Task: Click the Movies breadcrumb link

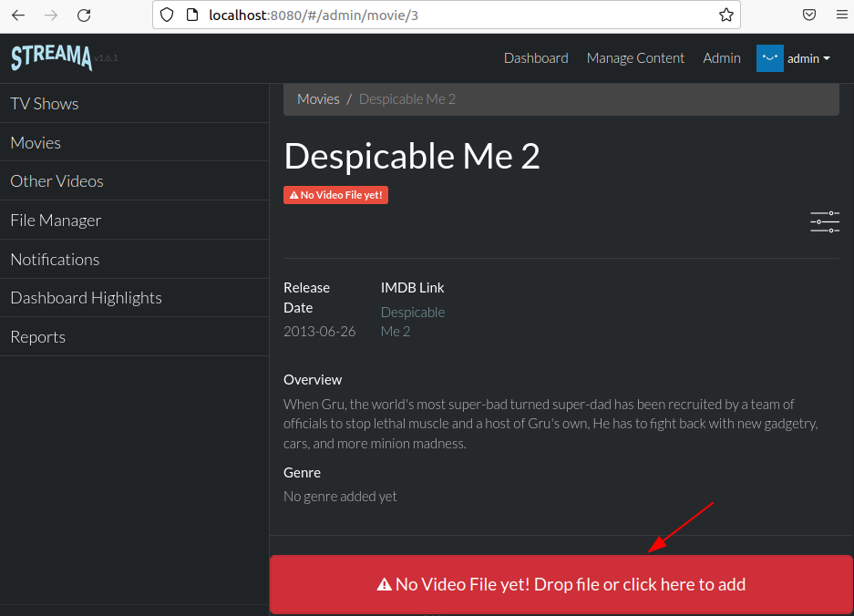Action: pos(318,99)
